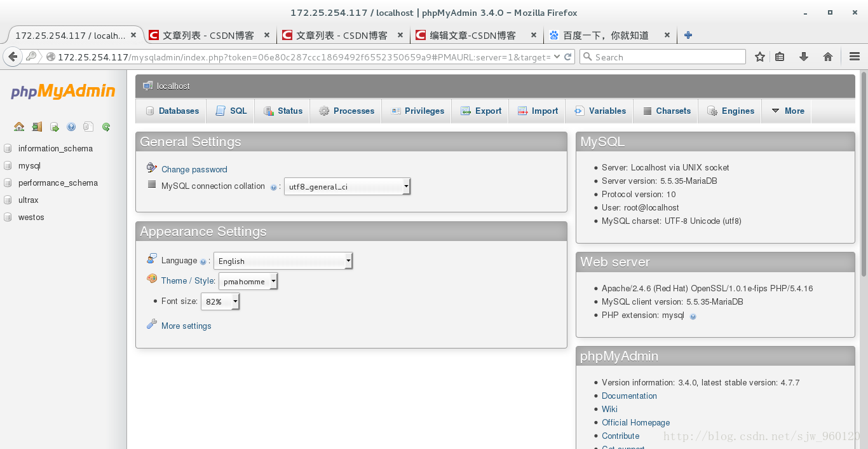Screen dimensions: 868x449
Task: Open phpMyAdmin documentation blue question icon
Action: tap(71, 127)
